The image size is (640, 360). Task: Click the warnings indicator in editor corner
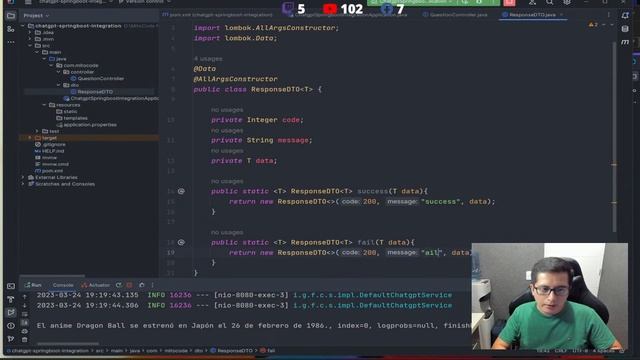[x=594, y=25]
